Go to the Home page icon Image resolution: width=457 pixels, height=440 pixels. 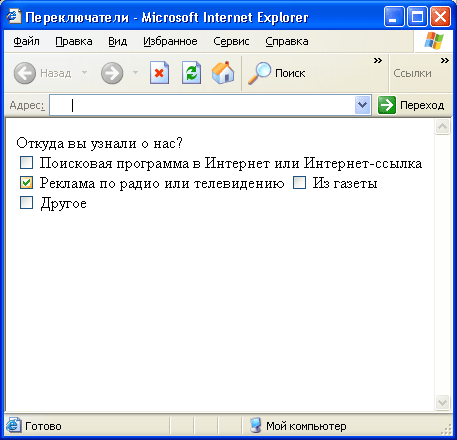(x=223, y=72)
